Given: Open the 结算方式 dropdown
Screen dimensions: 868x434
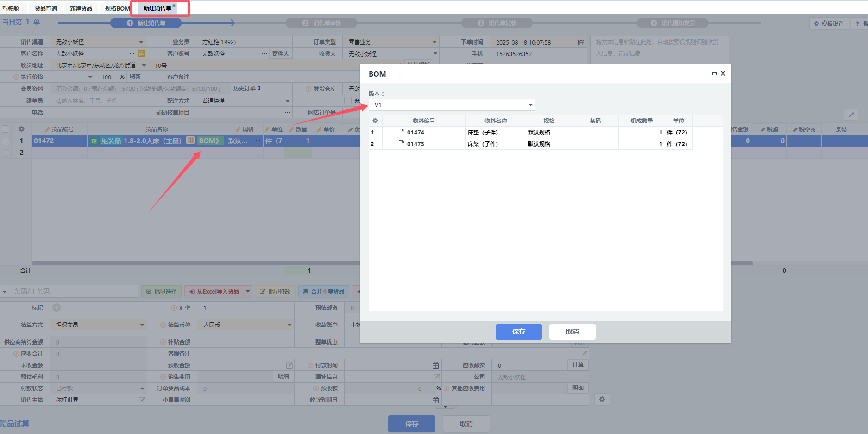Looking at the screenshot, I should pyautogui.click(x=142, y=325).
